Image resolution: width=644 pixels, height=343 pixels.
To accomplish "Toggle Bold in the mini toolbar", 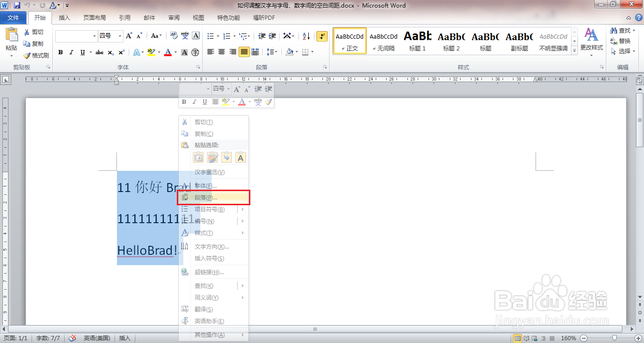I will click(x=184, y=101).
